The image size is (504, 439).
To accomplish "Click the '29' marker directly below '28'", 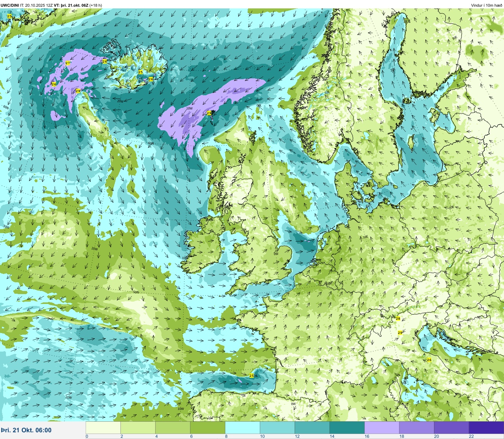I will 400,333.
